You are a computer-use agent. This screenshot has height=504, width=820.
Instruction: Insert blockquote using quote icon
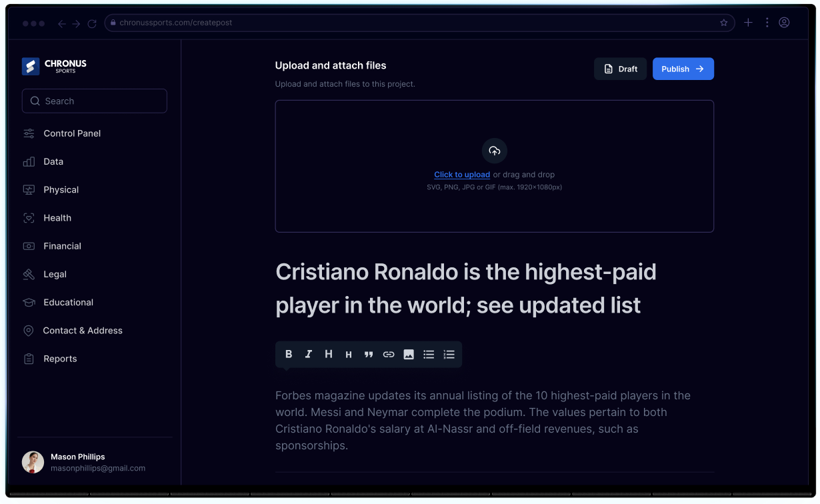click(x=369, y=355)
